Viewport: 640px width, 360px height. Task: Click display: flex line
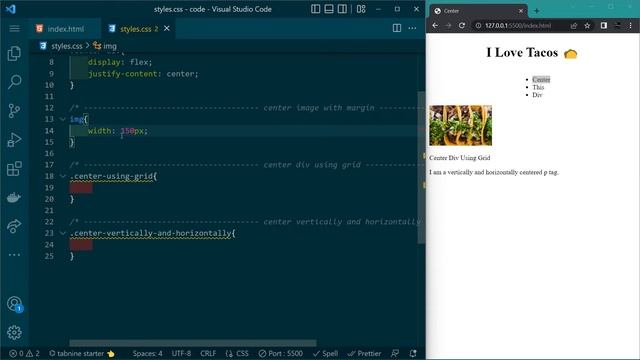[x=120, y=62]
